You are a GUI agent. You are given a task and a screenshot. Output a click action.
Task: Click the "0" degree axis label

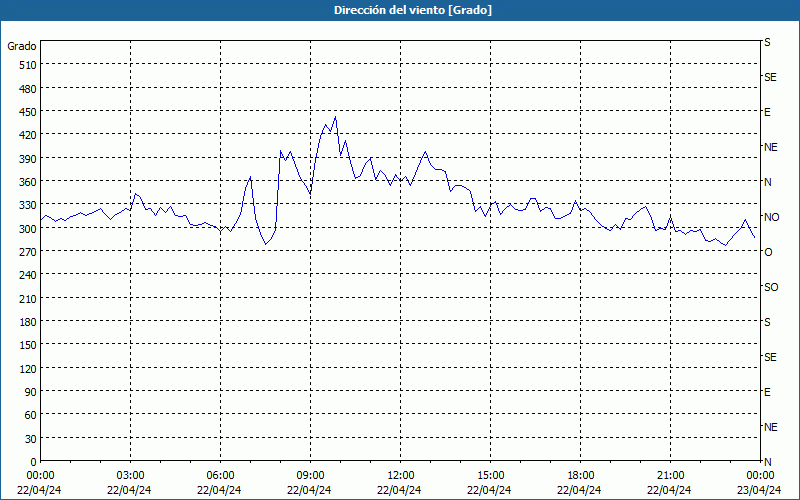coord(34,462)
